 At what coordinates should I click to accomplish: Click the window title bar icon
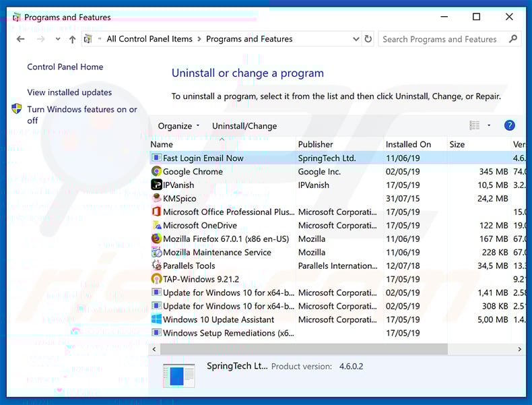(16, 17)
